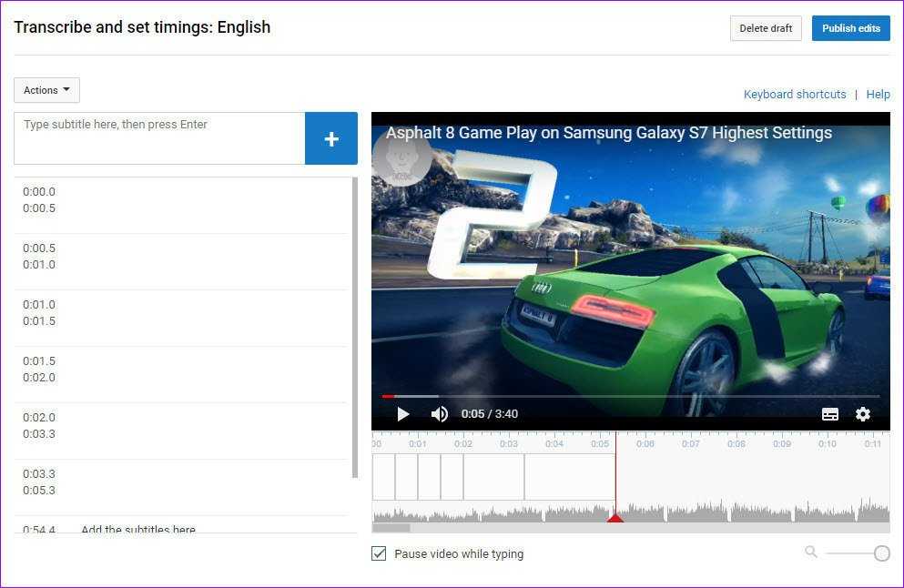Open video settings gear icon
The height and width of the screenshot is (588, 904).
(862, 414)
